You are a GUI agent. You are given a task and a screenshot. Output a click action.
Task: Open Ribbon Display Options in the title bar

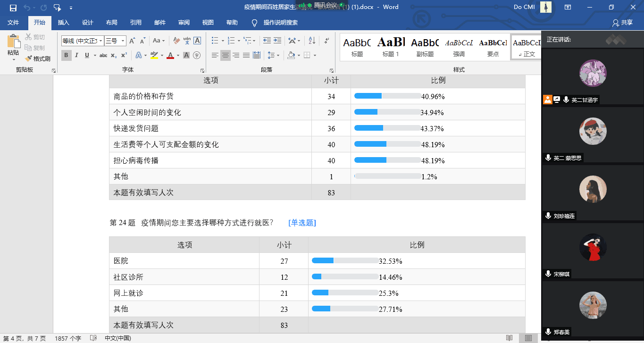(x=568, y=7)
